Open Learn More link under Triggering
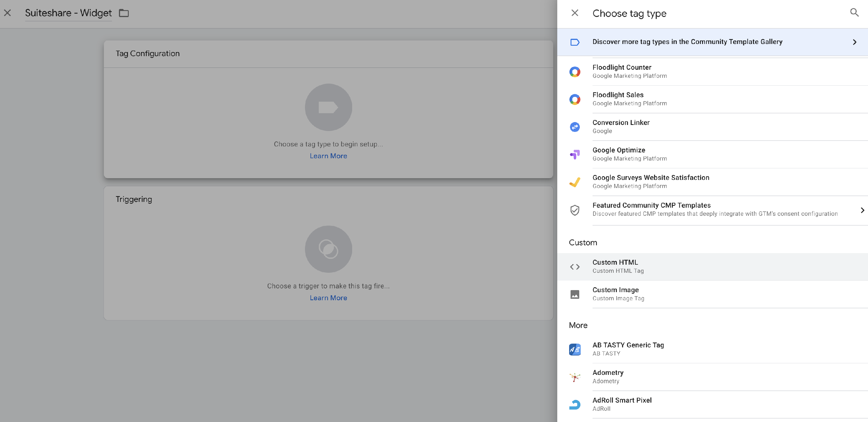Viewport: 868px width, 422px height. pos(328,298)
